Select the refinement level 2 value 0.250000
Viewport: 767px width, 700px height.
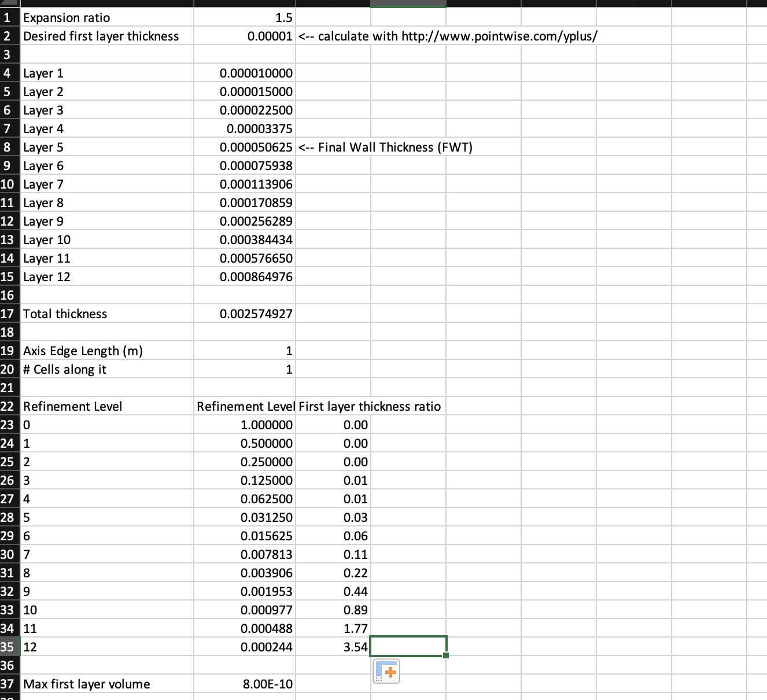[245, 462]
